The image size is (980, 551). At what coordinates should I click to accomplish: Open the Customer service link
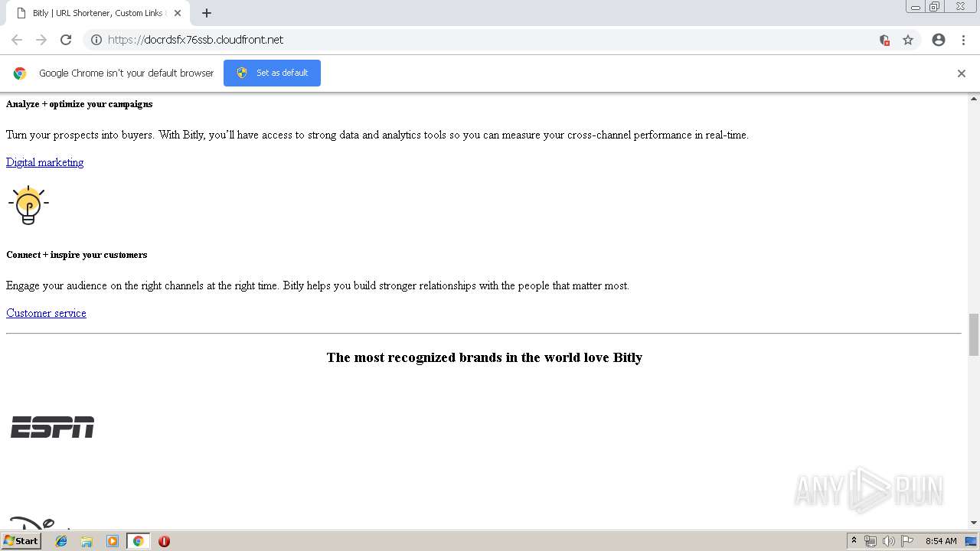coord(46,313)
